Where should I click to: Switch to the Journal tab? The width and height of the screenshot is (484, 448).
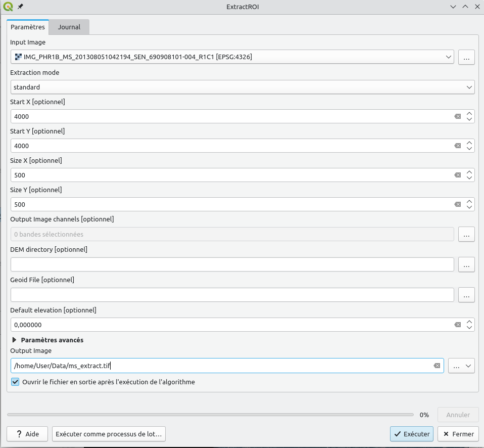pos(69,27)
